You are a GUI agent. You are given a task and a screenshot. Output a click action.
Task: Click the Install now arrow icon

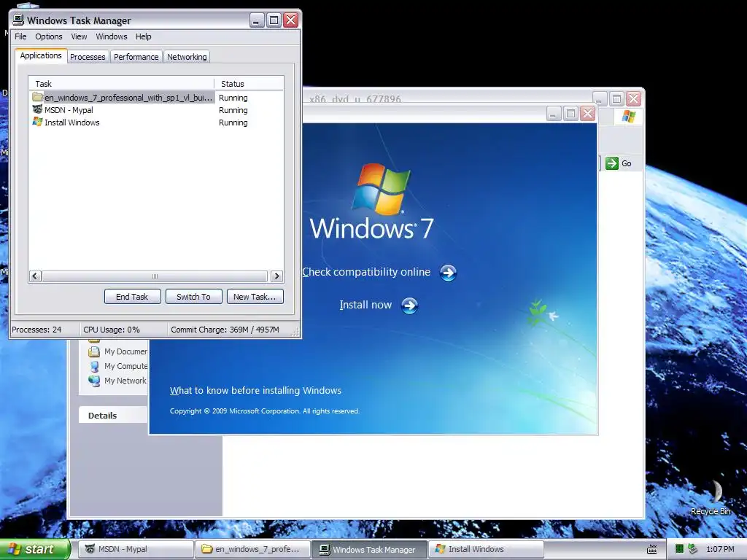(409, 306)
